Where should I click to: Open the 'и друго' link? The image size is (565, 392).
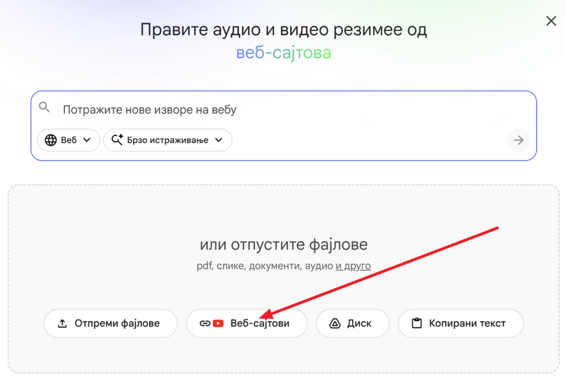click(353, 266)
